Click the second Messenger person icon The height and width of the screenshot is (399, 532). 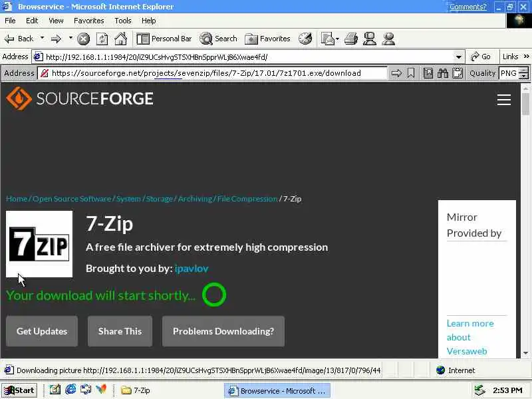point(388,39)
